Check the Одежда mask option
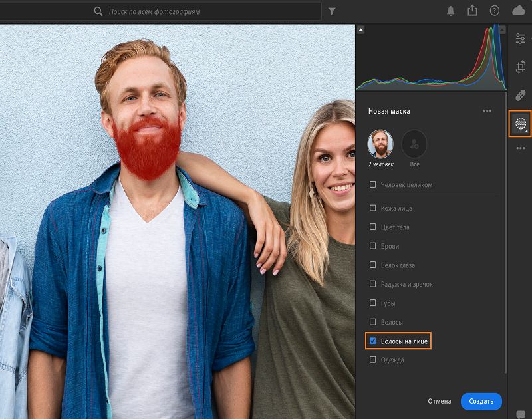This screenshot has height=419, width=532. click(x=373, y=360)
